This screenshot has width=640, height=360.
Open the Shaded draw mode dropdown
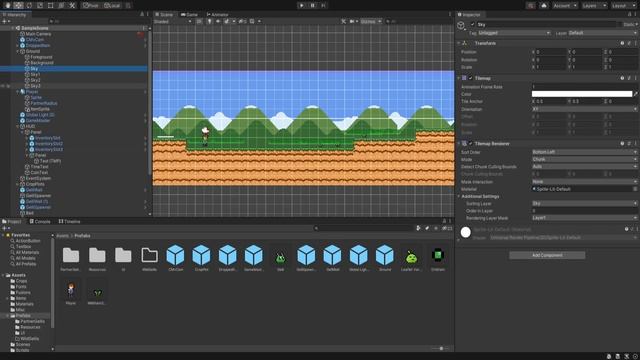pos(173,21)
